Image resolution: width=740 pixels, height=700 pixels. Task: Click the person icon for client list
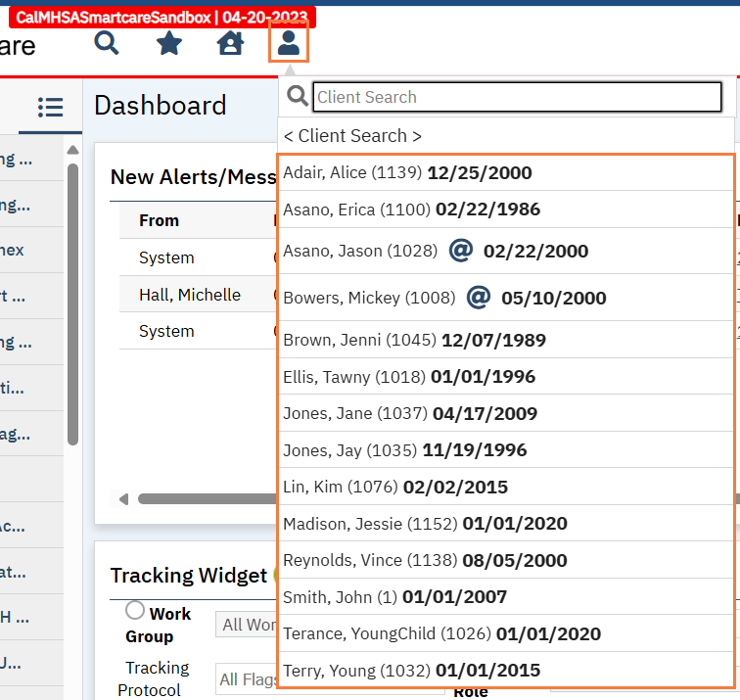click(288, 43)
